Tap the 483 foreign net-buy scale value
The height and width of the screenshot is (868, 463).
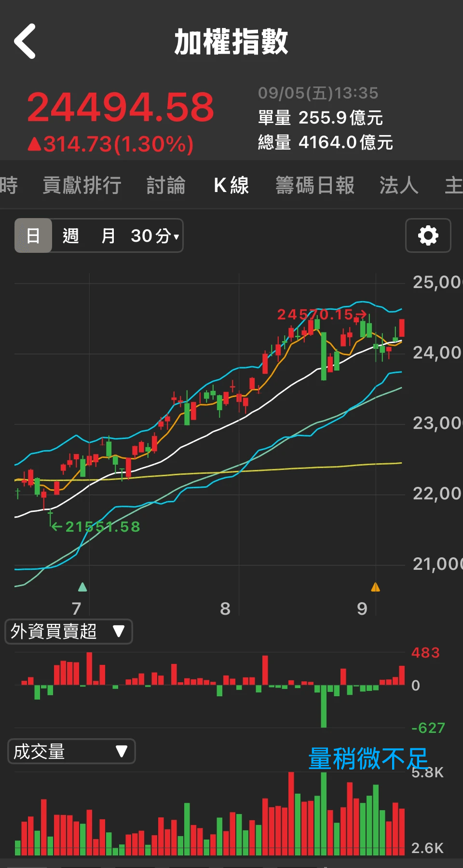[x=425, y=653]
